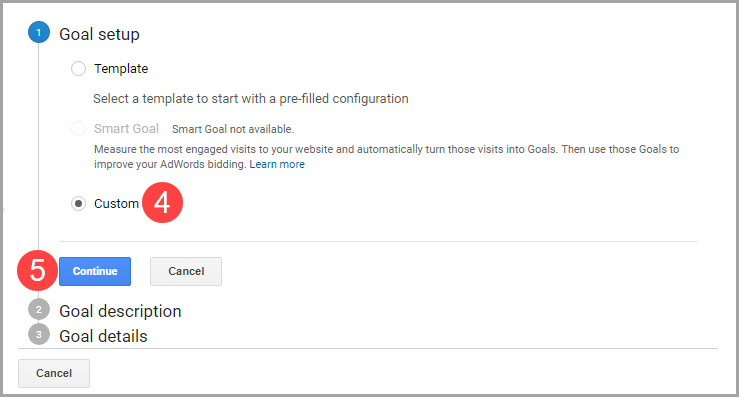Click the Template option label

[x=121, y=69]
